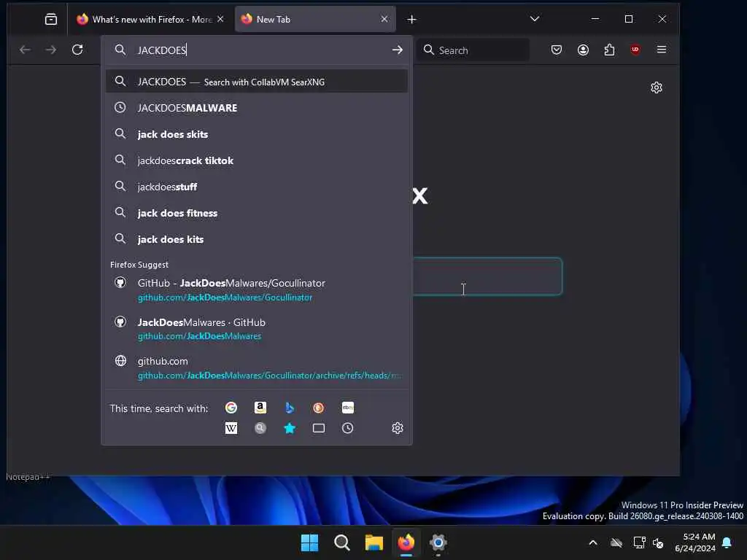Open the Settings gear app in taskbar
The width and height of the screenshot is (747, 560).
pos(438,542)
